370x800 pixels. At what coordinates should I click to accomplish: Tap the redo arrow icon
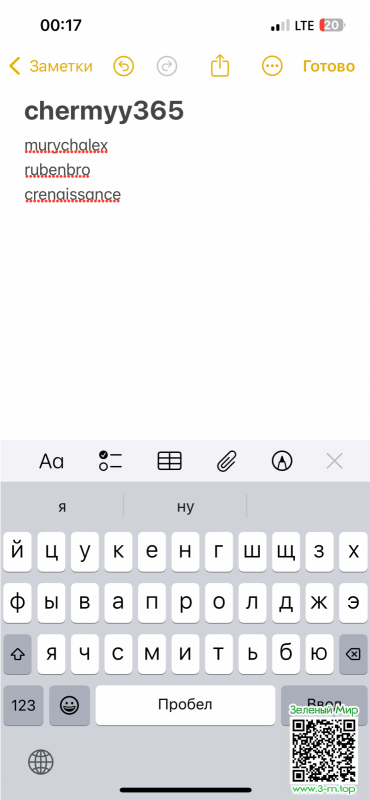point(167,66)
